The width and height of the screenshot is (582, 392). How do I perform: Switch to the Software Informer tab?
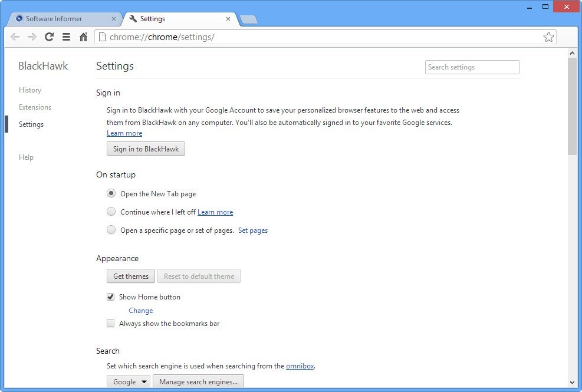[63, 18]
